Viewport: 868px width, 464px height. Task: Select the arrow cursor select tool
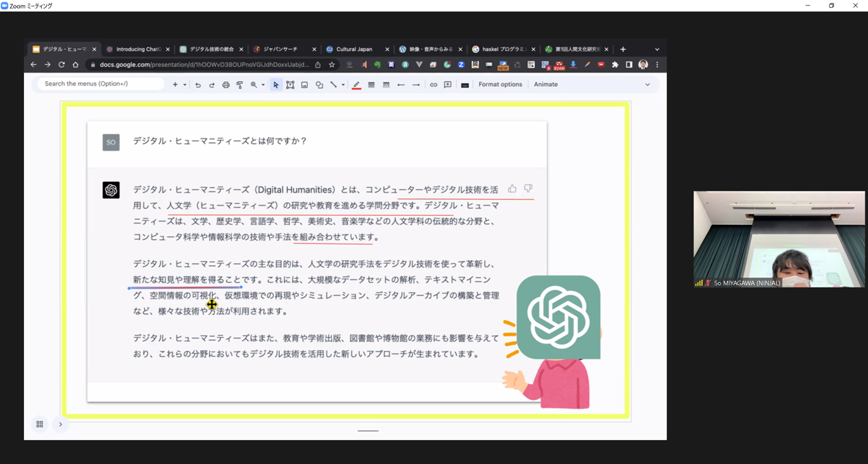[276, 85]
